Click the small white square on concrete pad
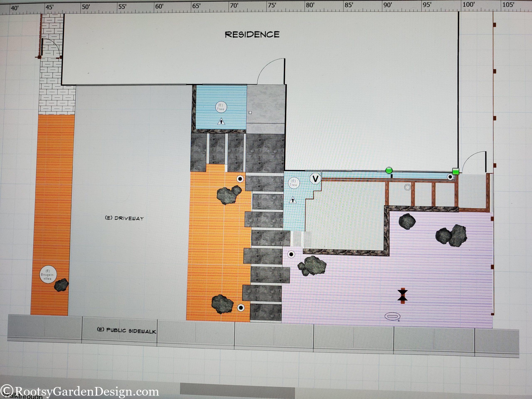The width and height of the screenshot is (532, 399). (250, 113)
